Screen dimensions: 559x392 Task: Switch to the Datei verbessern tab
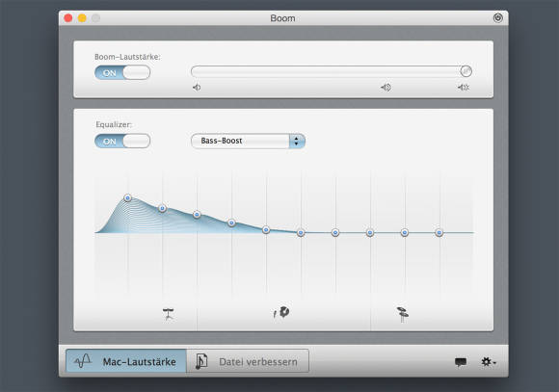pos(248,361)
